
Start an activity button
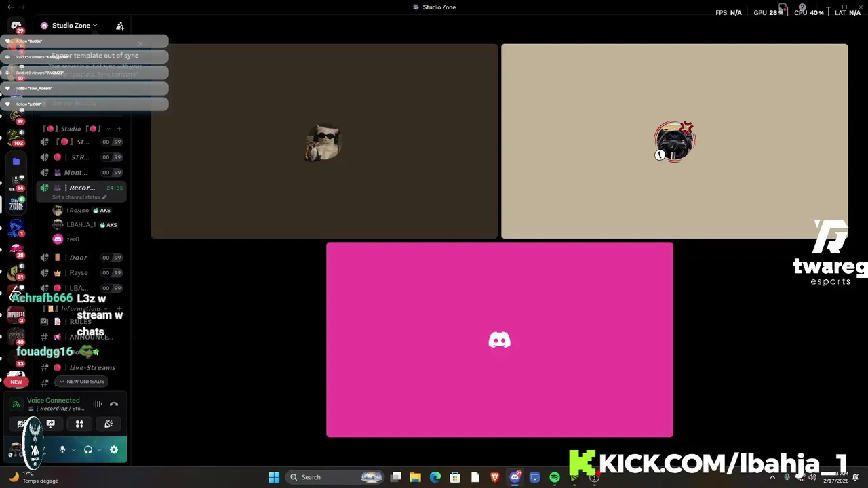click(x=79, y=424)
